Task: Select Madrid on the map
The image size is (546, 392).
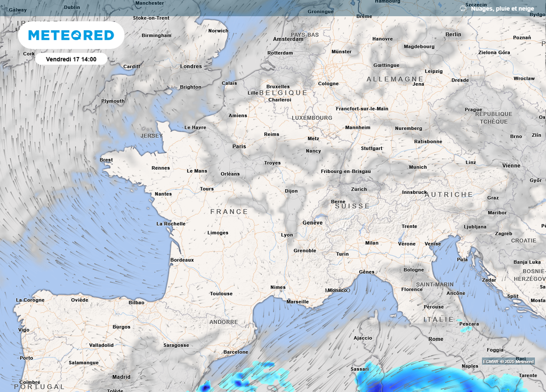Action: (121, 377)
